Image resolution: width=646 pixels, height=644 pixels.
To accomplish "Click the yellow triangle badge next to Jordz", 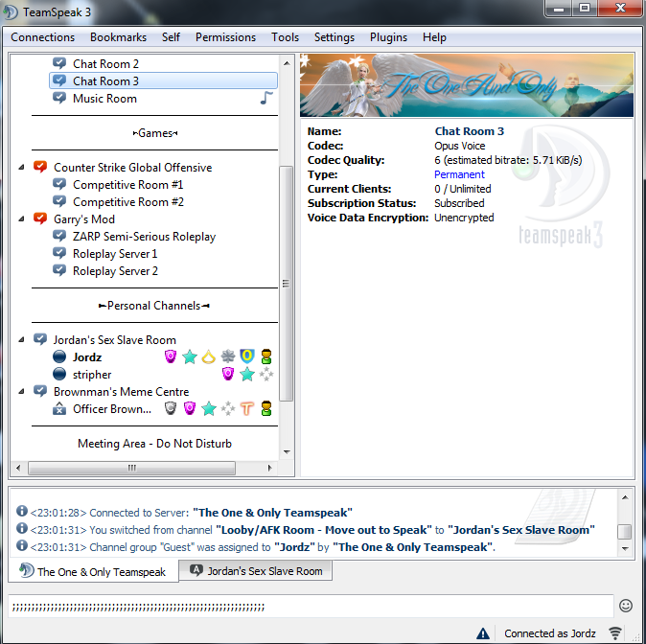I will (x=209, y=356).
